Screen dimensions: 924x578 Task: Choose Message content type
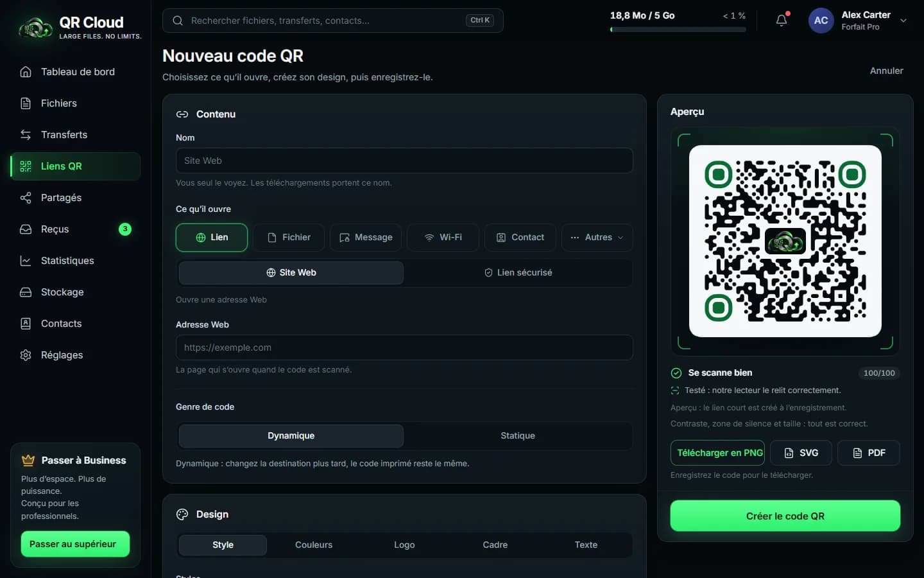point(366,238)
